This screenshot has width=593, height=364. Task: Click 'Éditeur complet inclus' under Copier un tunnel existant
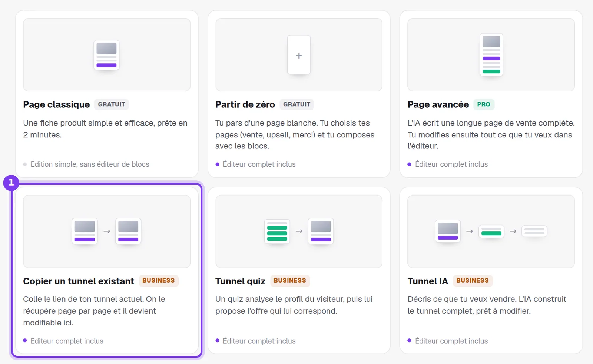point(67,341)
